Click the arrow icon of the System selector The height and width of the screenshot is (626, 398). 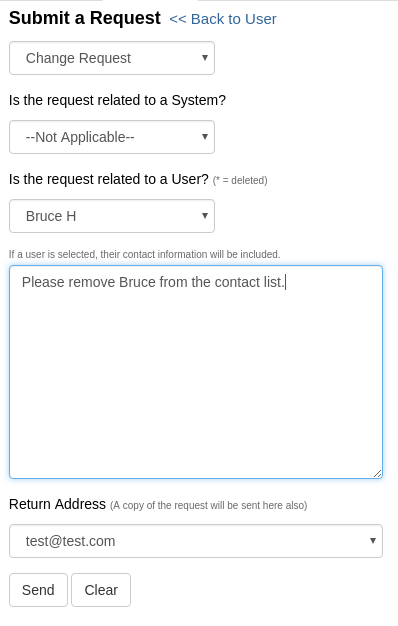(x=205, y=137)
